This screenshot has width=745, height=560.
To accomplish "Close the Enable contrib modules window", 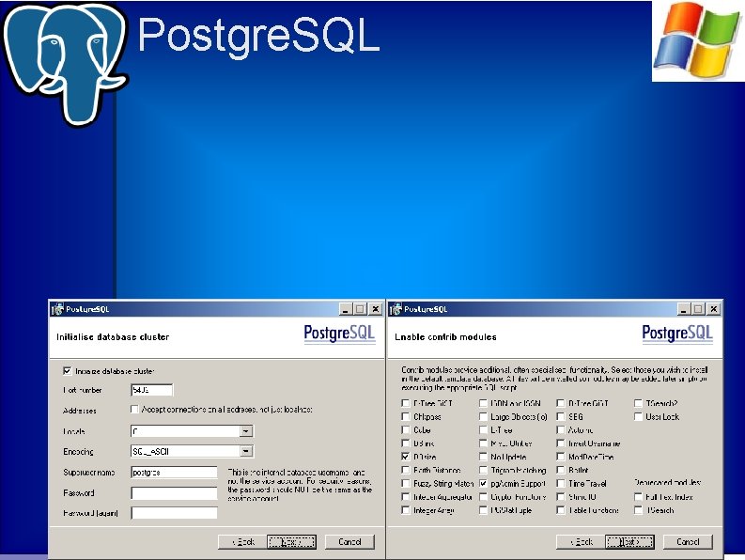I will (x=714, y=309).
